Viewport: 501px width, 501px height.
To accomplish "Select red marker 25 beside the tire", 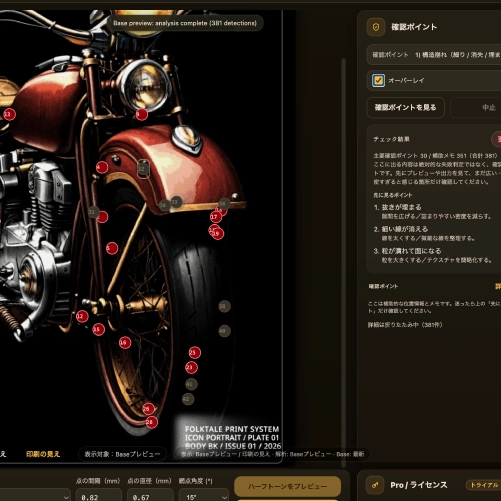I will [x=194, y=352].
